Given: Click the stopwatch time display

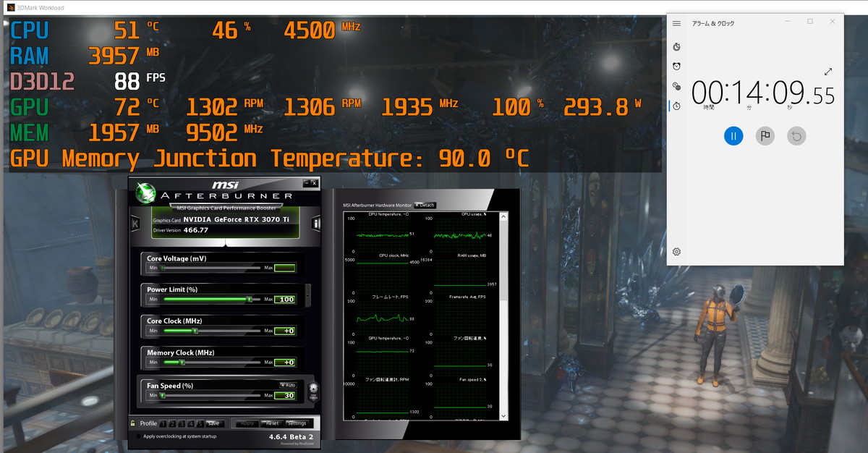Looking at the screenshot, I should [x=763, y=94].
